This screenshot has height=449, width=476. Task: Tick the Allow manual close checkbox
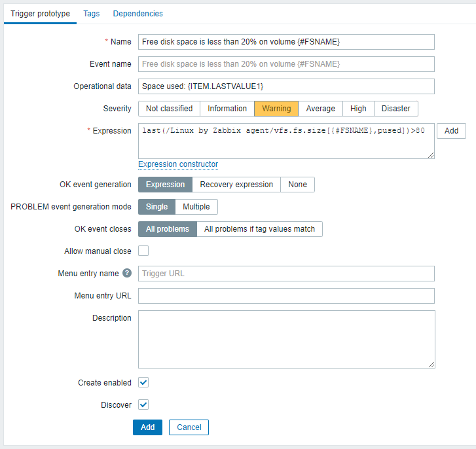pyautogui.click(x=143, y=251)
